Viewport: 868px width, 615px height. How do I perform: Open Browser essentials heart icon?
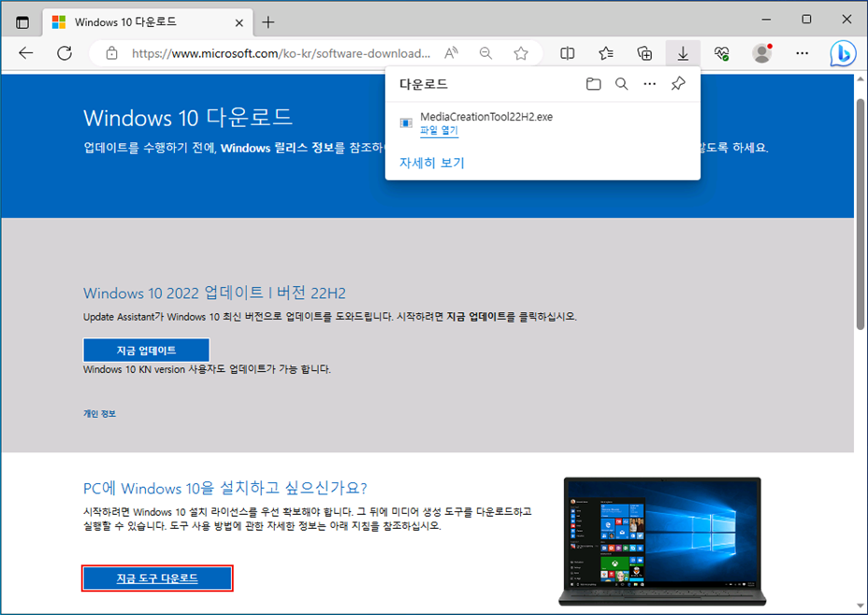click(x=721, y=53)
